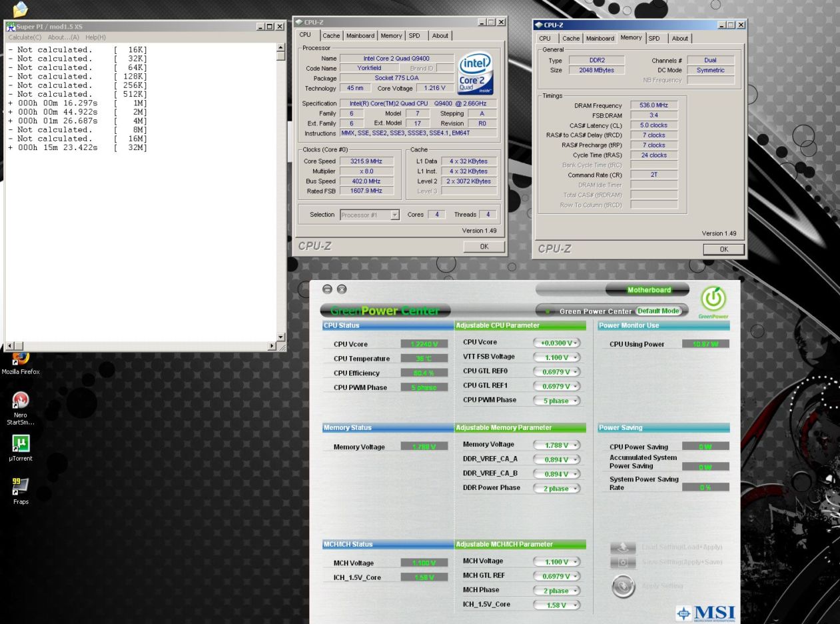
Task: Click the Load Setting icon
Action: (622, 547)
